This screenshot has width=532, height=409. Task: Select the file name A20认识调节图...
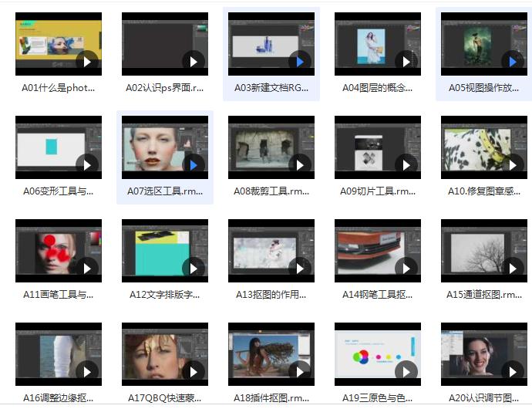coord(484,397)
